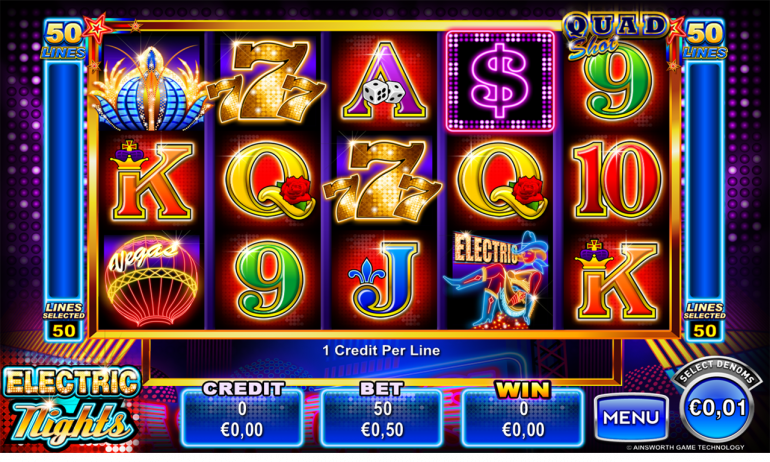The image size is (770, 462).
Task: Click the WIN amount panel
Action: tap(523, 416)
